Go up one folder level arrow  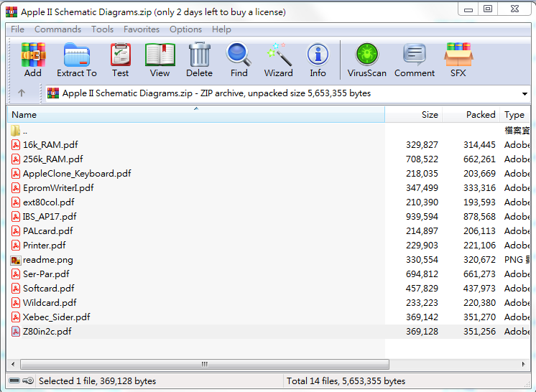pos(21,93)
